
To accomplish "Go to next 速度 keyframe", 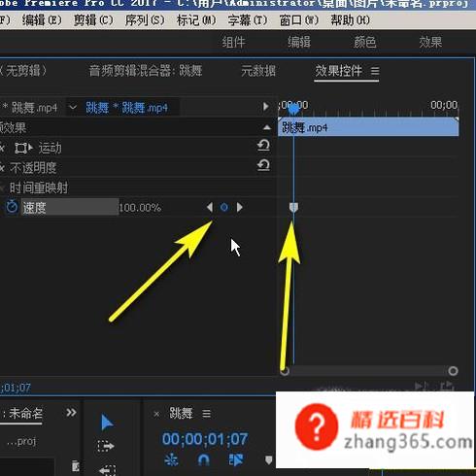I will (239, 207).
